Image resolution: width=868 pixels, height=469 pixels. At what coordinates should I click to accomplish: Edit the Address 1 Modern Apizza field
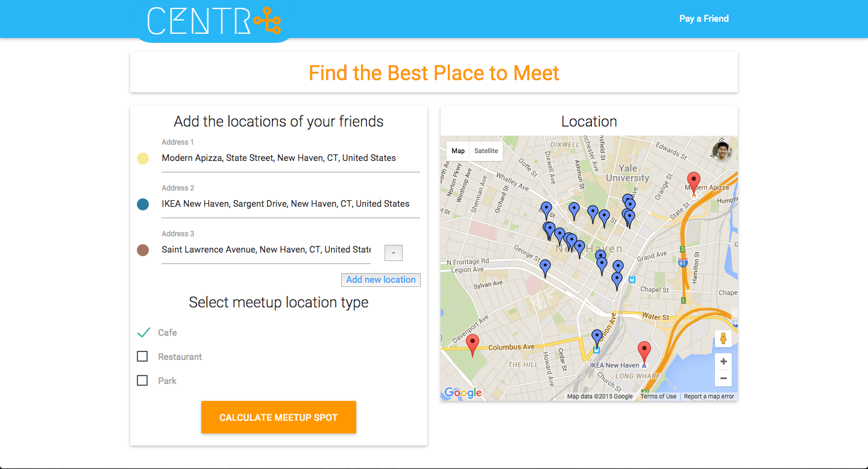[291, 159]
